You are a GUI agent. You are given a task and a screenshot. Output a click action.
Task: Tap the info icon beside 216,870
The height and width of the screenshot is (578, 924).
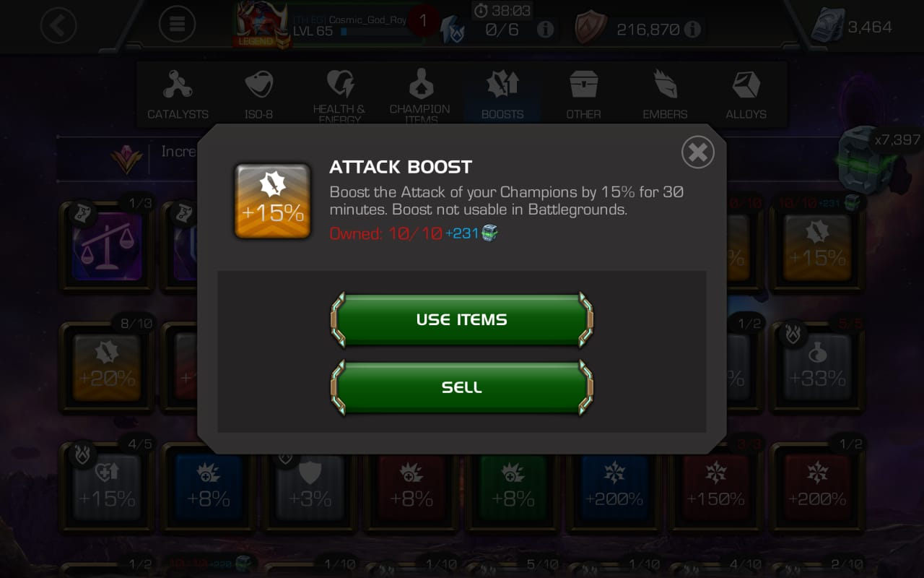[x=692, y=29]
